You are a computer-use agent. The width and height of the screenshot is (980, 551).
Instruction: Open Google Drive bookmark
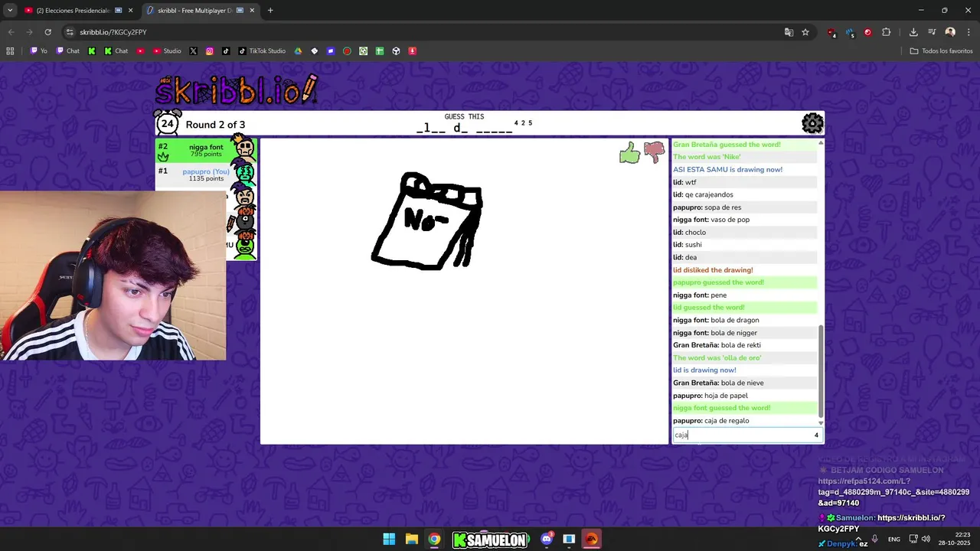pos(298,51)
